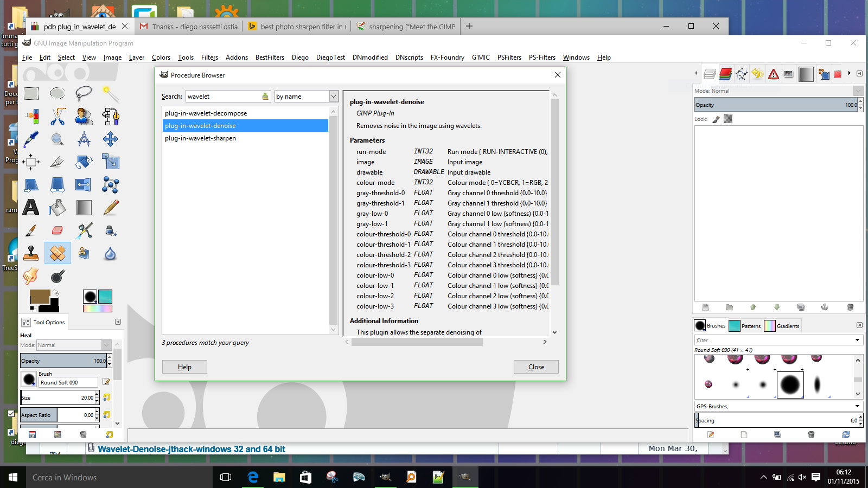Select the Measure compass tool

(84, 139)
